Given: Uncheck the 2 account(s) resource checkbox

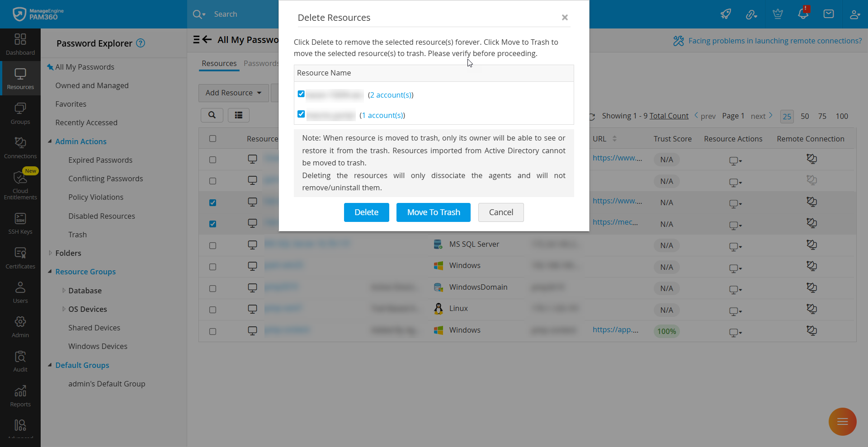Looking at the screenshot, I should click(x=301, y=94).
